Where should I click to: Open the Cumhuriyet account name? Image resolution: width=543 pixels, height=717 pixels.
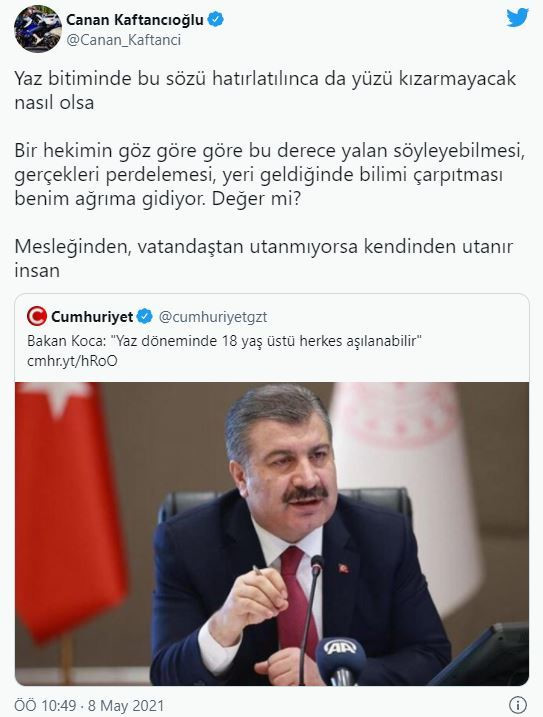point(92,316)
